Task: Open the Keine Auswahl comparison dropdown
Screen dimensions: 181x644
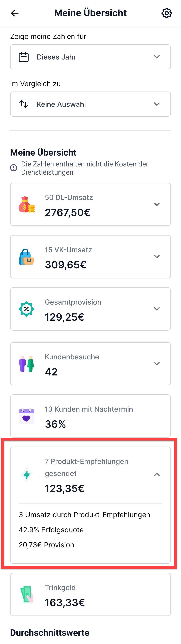Action: point(90,104)
